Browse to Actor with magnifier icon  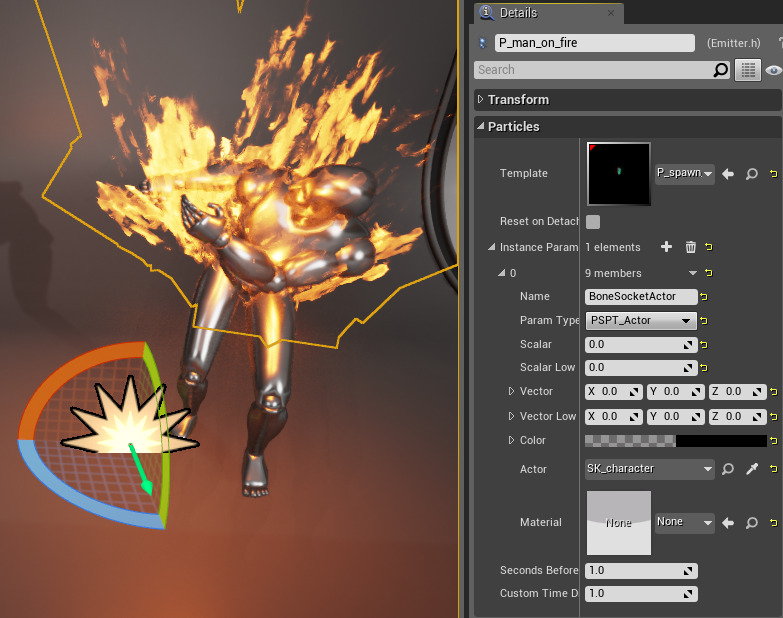coord(729,469)
